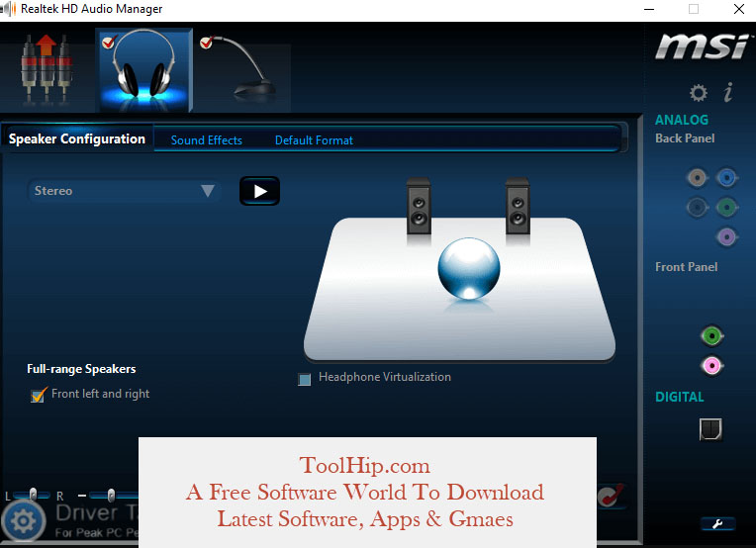756x548 pixels.
Task: Click the set default device checkmark button
Action: [611, 497]
